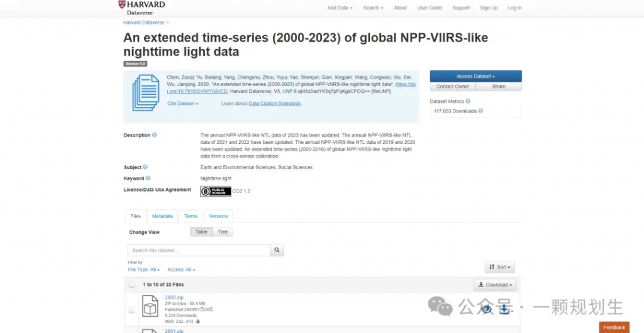Click the 2000.zip file archive icon
644x333 pixels.
point(150,307)
